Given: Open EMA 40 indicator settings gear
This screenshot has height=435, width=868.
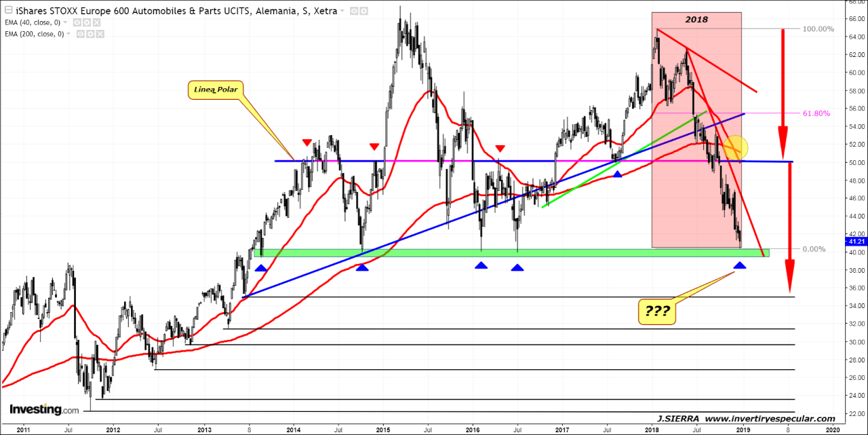Looking at the screenshot, I should [86, 22].
